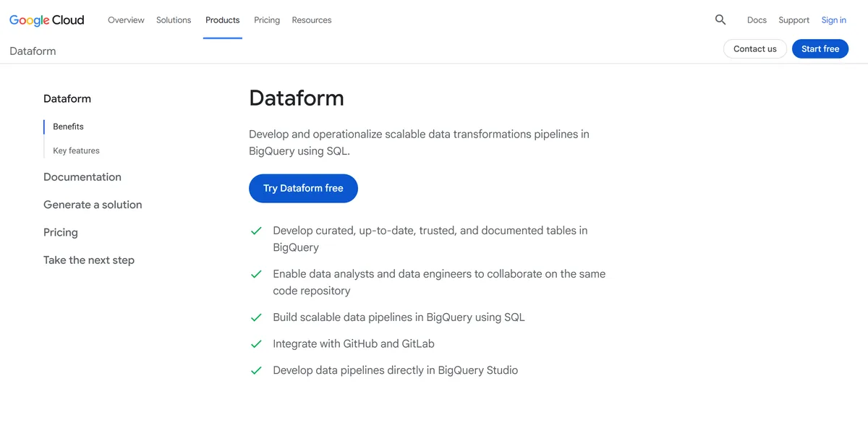
Task: Open the Overview menu
Action: coord(126,20)
